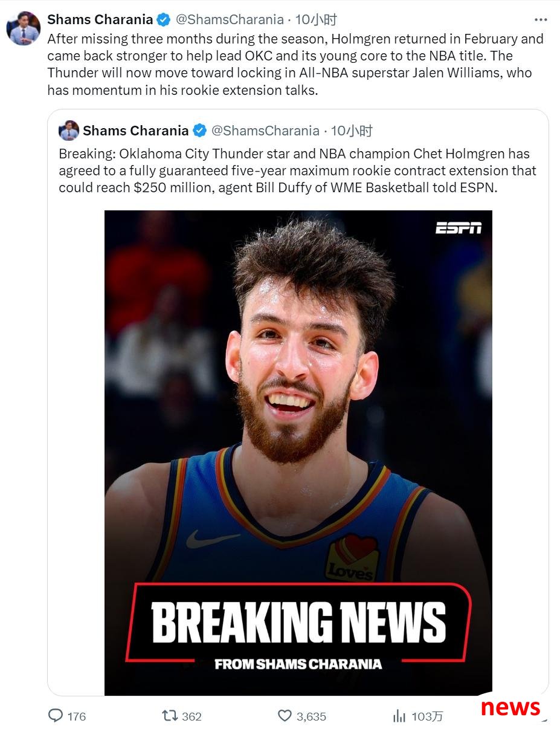Open the reply icon with 176 comments
This screenshot has height=729, width=560.
coord(56,716)
